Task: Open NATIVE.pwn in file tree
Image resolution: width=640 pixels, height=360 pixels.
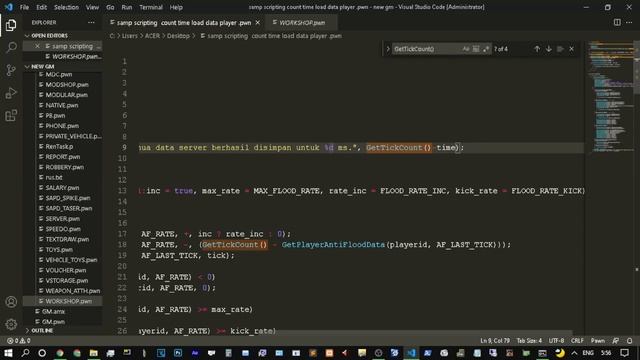Action: pos(62,105)
